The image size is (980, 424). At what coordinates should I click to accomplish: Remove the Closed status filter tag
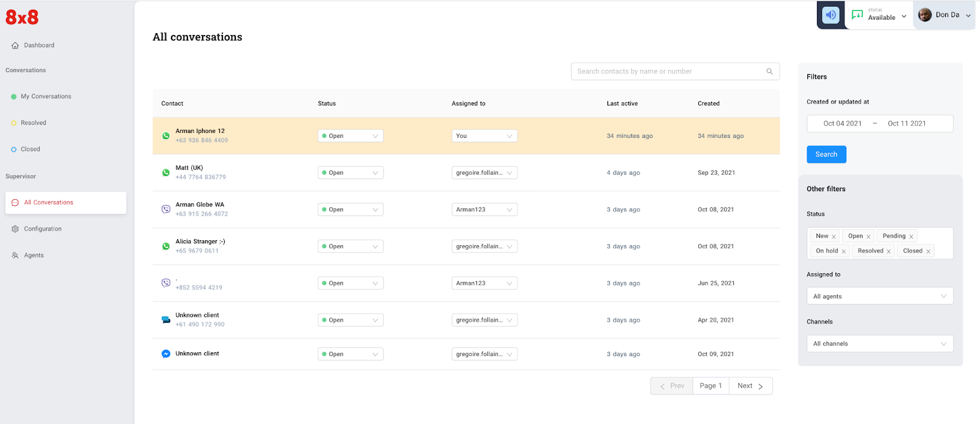tap(928, 251)
